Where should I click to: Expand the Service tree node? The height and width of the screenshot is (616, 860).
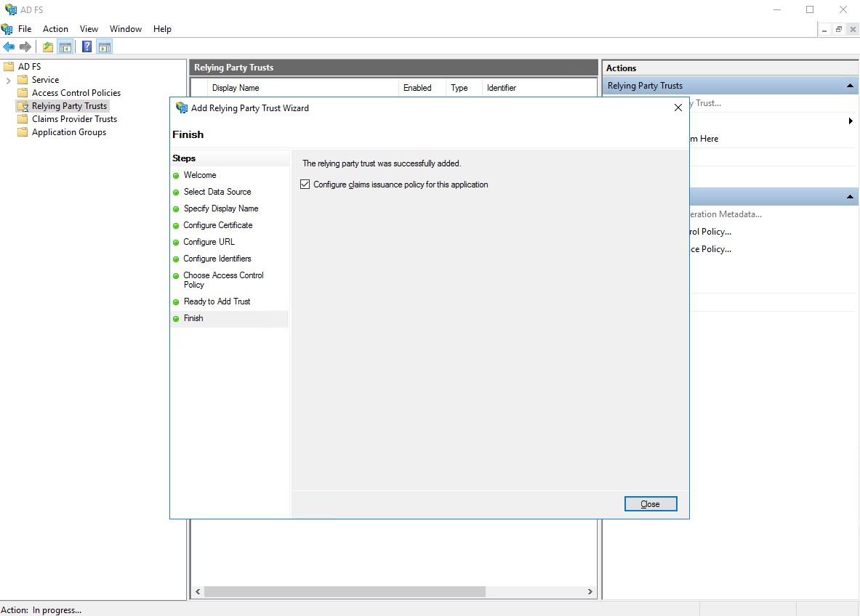point(9,80)
